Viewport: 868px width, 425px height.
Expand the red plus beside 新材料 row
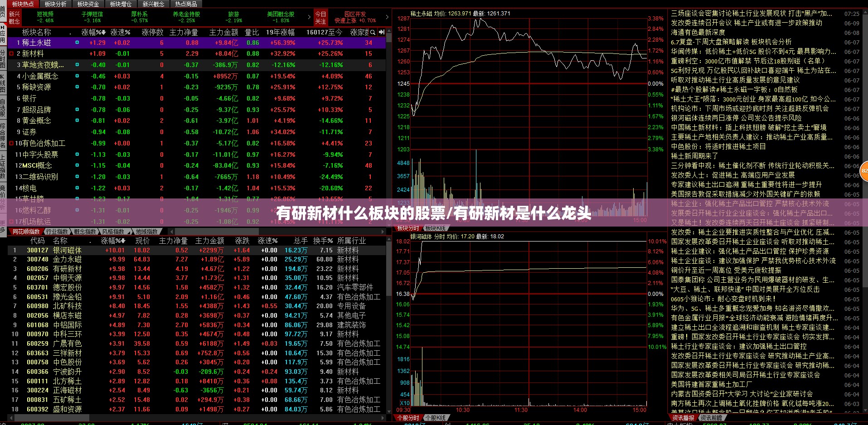[11, 53]
